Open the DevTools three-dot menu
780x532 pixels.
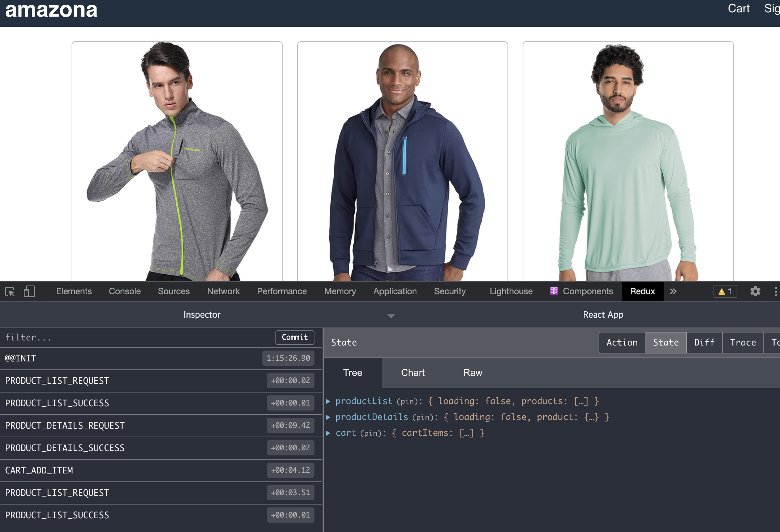tap(776, 292)
